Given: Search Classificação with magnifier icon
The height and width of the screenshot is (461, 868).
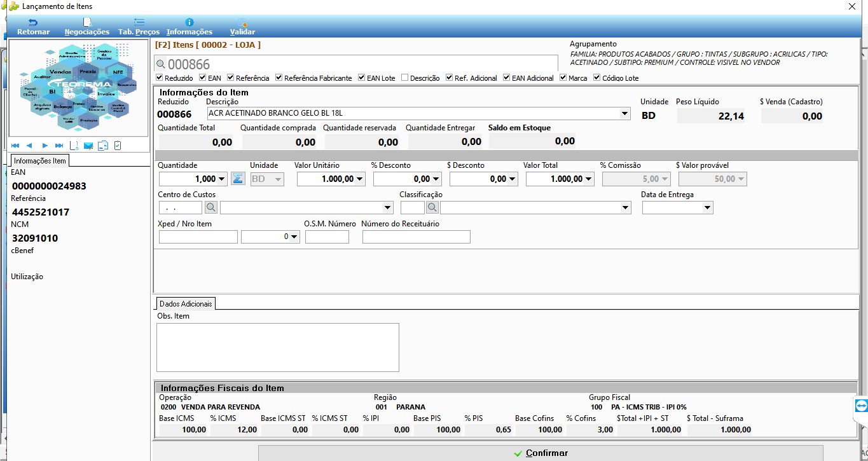Looking at the screenshot, I should 432,207.
